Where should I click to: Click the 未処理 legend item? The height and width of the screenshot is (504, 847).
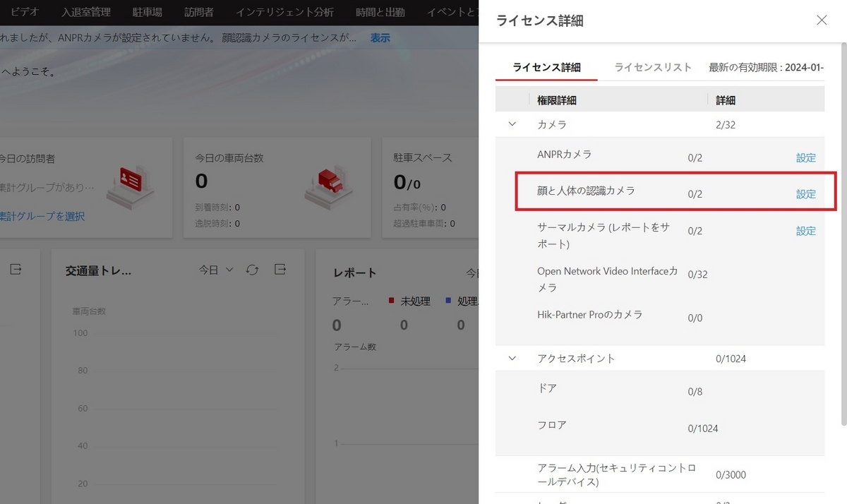pyautogui.click(x=410, y=301)
